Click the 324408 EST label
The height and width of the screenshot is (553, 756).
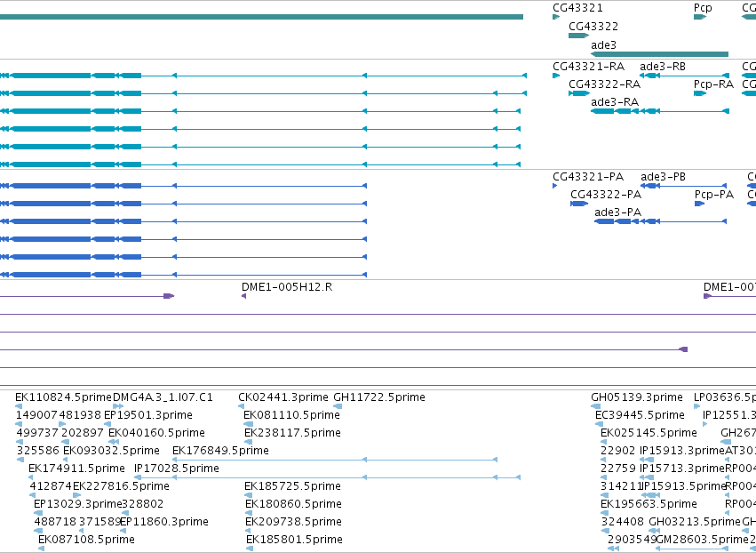point(623,522)
